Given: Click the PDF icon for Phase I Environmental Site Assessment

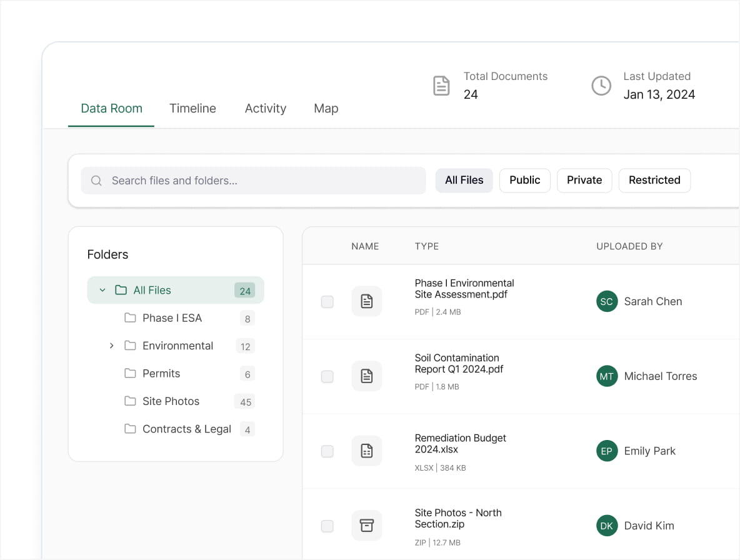Looking at the screenshot, I should (367, 301).
